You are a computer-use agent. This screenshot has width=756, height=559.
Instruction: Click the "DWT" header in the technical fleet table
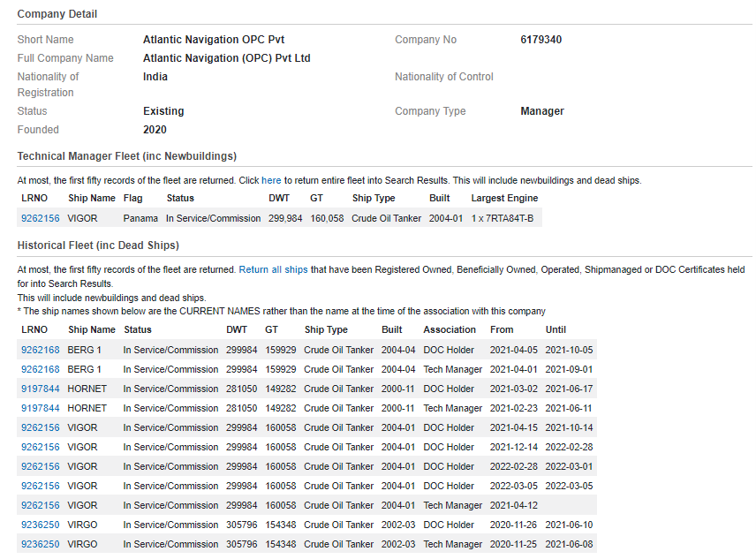(279, 198)
